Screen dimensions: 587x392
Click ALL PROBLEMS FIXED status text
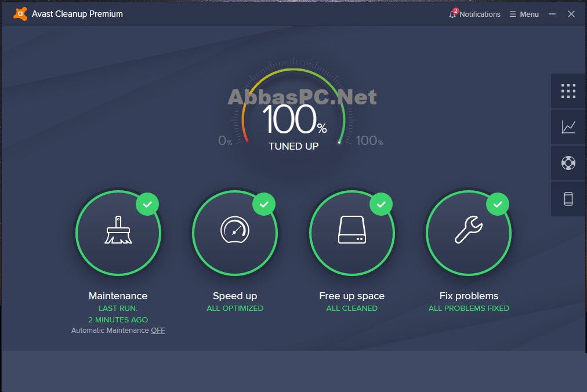tap(469, 308)
